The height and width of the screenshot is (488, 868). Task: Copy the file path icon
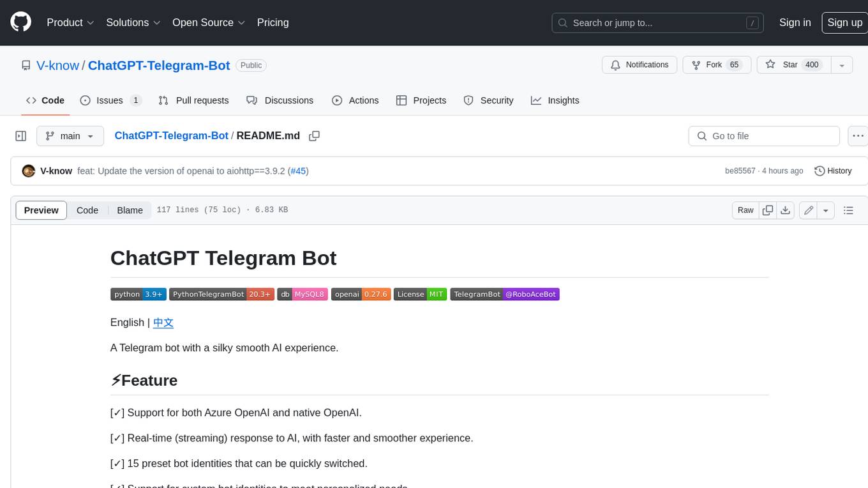[314, 136]
